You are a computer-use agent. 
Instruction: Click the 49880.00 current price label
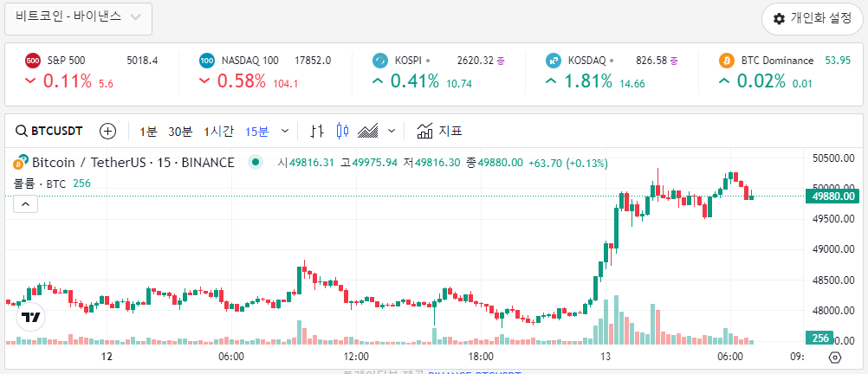click(x=833, y=196)
